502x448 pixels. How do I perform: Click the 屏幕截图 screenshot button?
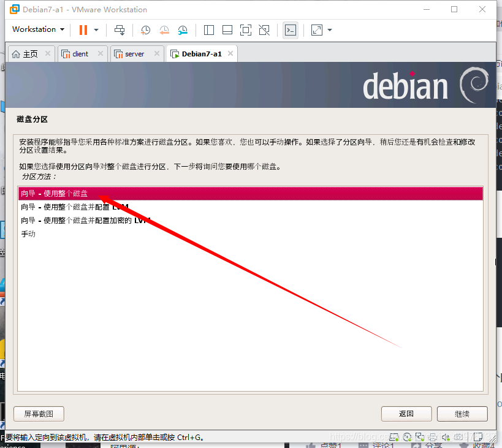[x=39, y=414]
